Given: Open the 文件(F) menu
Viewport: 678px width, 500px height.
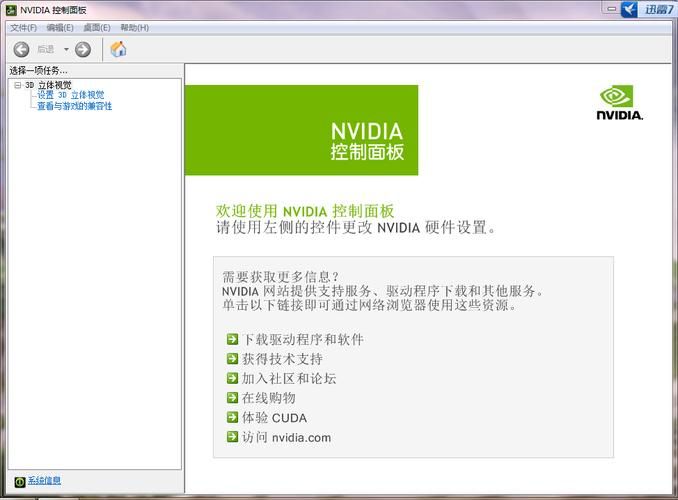Looking at the screenshot, I should pyautogui.click(x=23, y=28).
